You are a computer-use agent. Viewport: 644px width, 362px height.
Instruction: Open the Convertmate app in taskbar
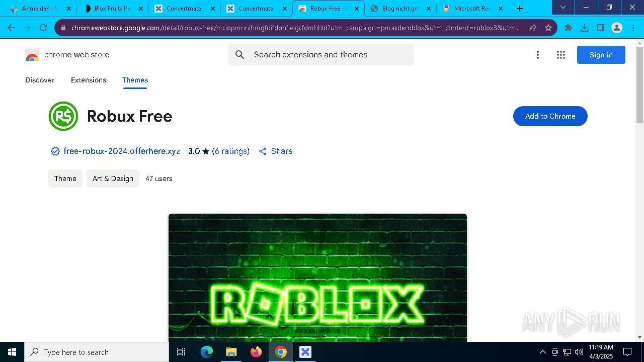click(305, 352)
